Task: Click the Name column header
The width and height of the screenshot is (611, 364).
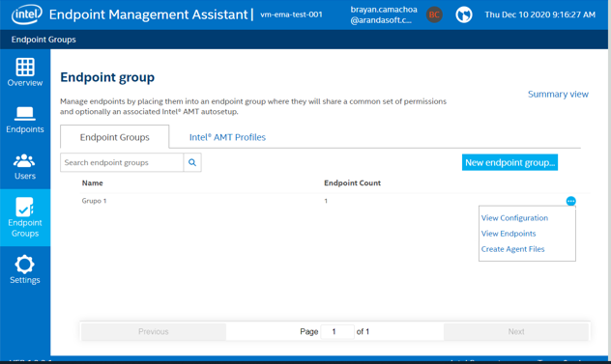Action: [x=93, y=183]
